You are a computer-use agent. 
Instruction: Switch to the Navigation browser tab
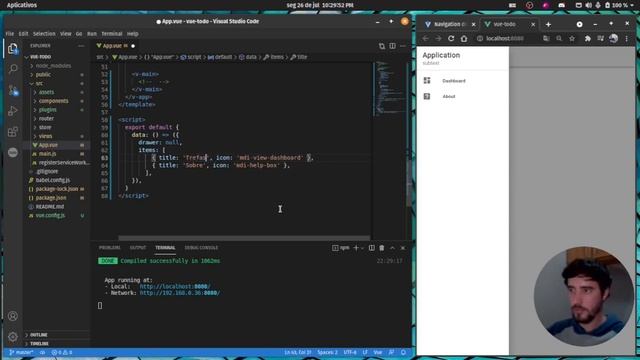[x=449, y=24]
